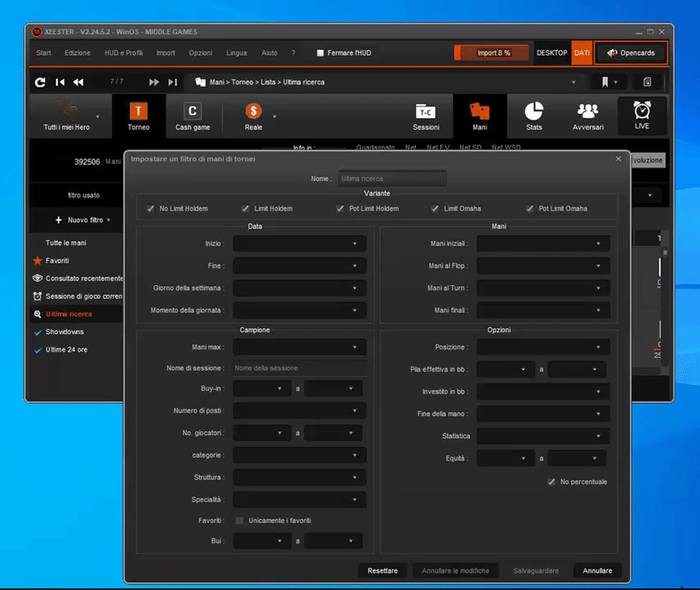Open the Import menu

click(166, 52)
